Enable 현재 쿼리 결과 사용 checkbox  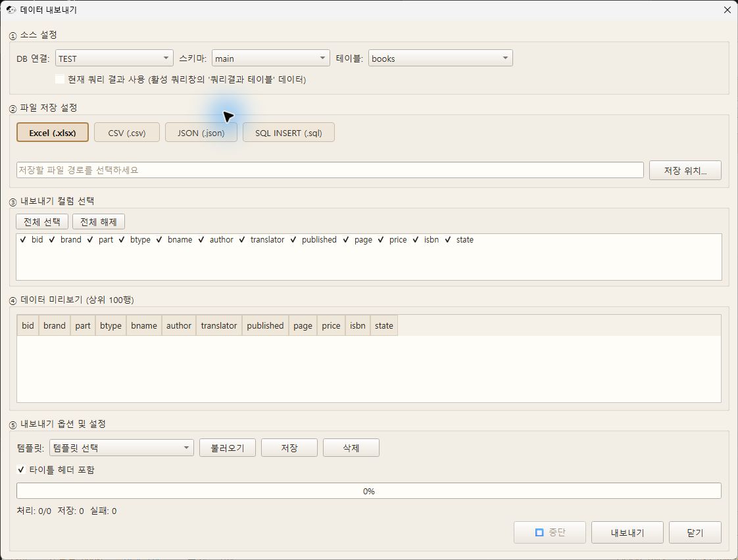(x=60, y=80)
